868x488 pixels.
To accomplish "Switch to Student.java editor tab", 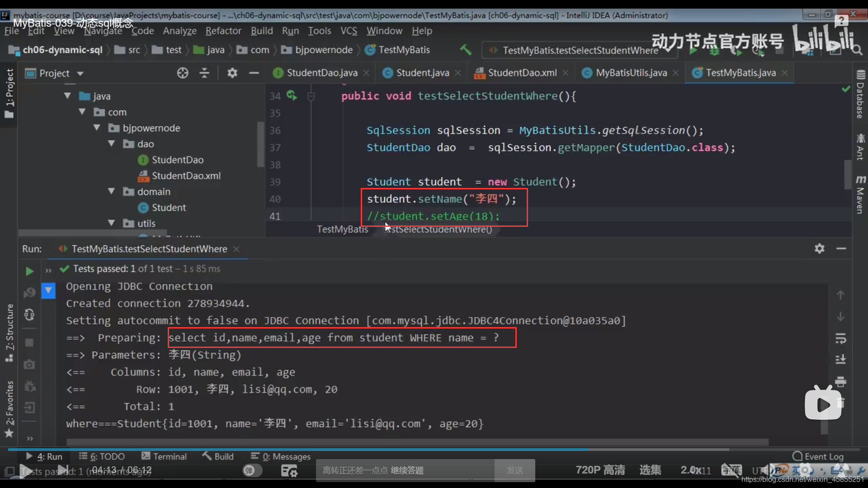I will tap(422, 73).
